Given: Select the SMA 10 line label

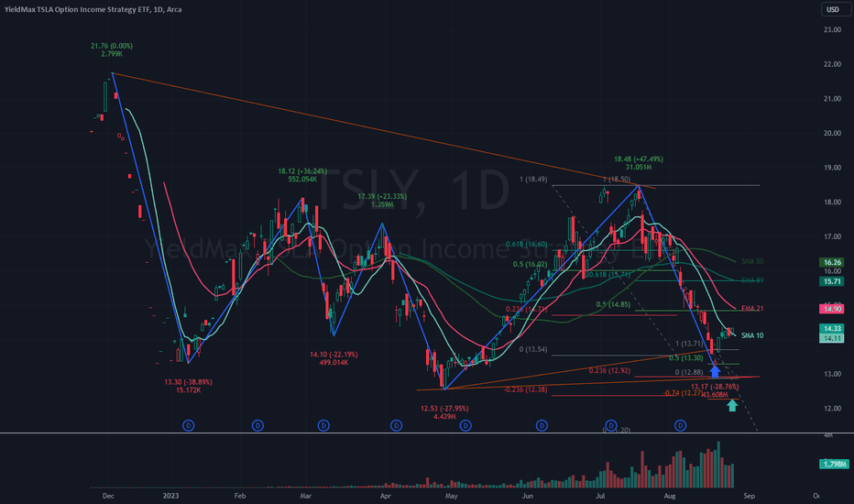Looking at the screenshot, I should pyautogui.click(x=752, y=335).
